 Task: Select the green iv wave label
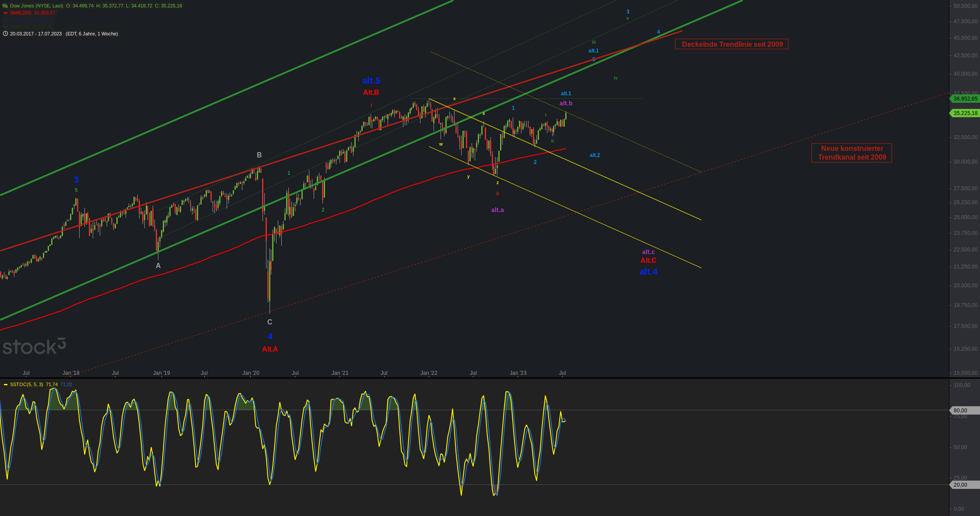(616, 78)
